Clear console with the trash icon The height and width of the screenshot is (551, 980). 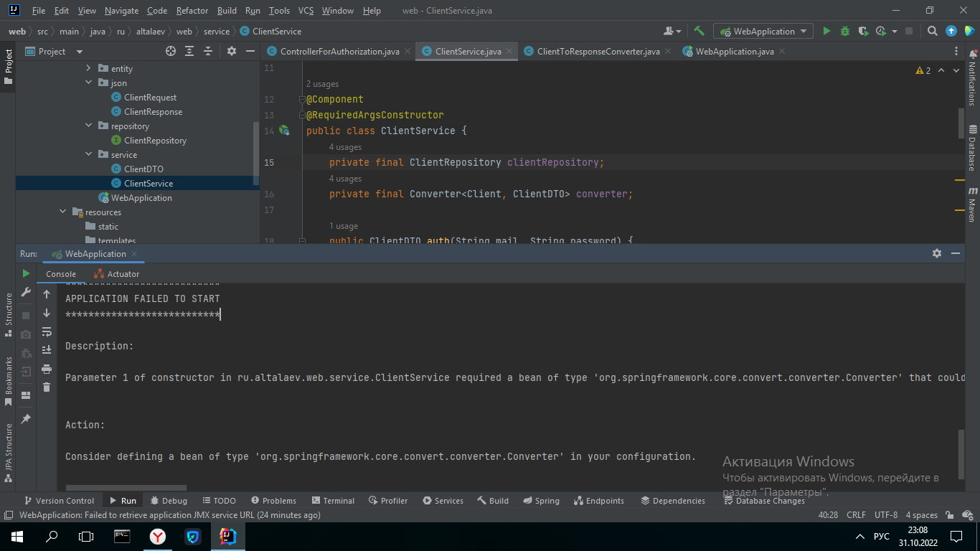pyautogui.click(x=47, y=387)
